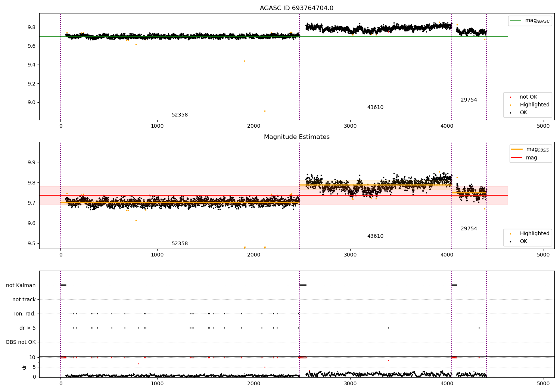Select the orange mag OBSID legend entry

pos(531,149)
